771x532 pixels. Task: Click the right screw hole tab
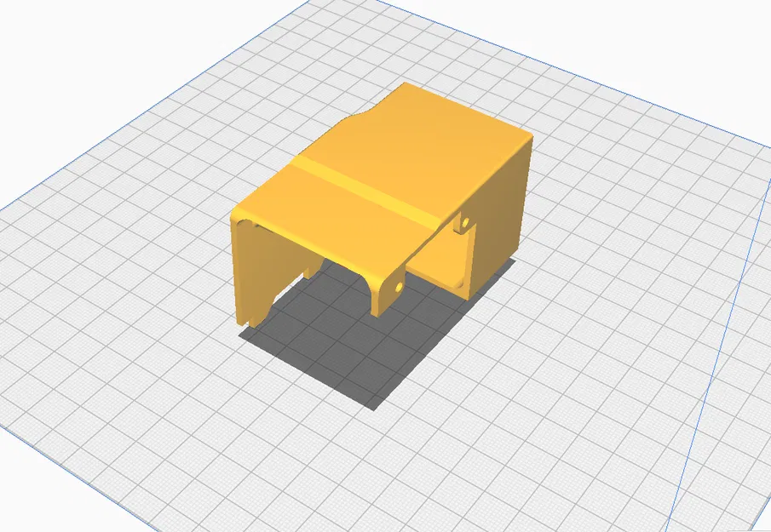tap(464, 224)
